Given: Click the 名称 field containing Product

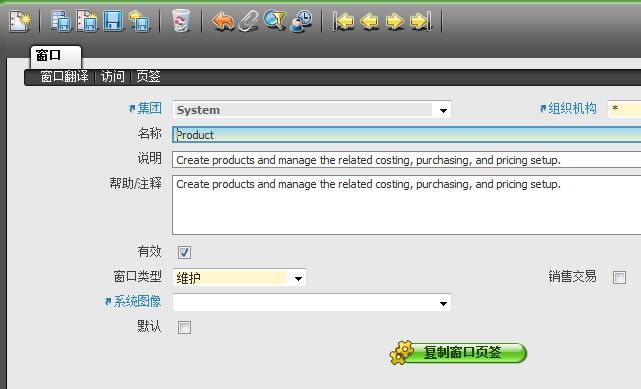Looking at the screenshot, I should [407, 135].
